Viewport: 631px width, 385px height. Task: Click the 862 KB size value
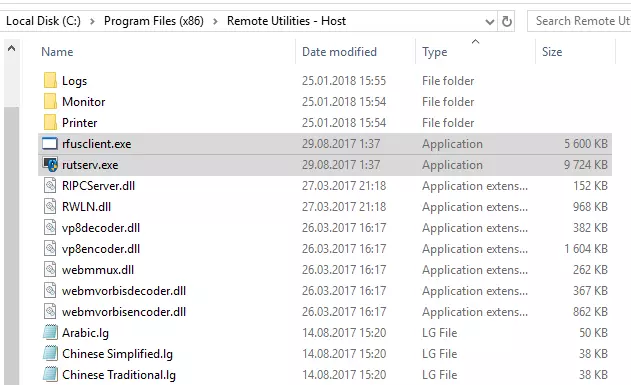590,311
